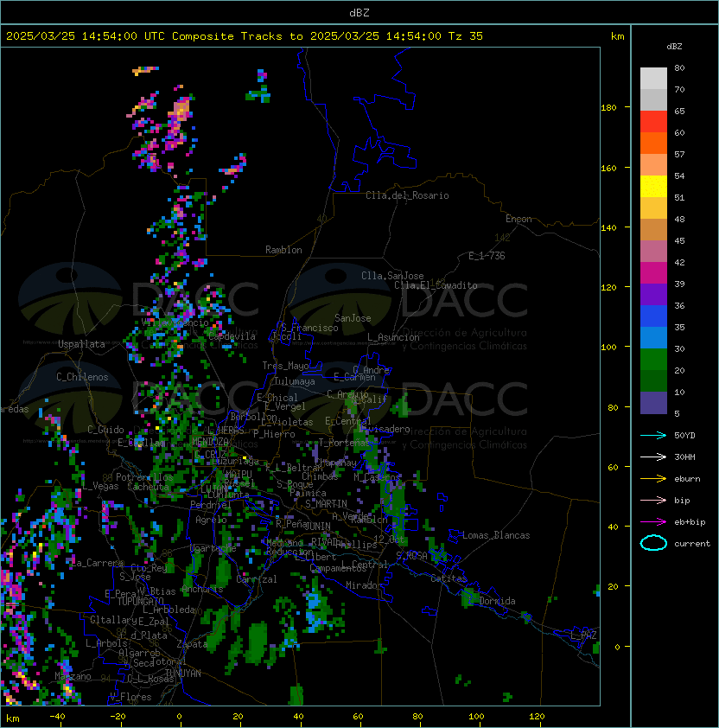Select the light gray 70-80 dBZ swatch

coord(653,79)
